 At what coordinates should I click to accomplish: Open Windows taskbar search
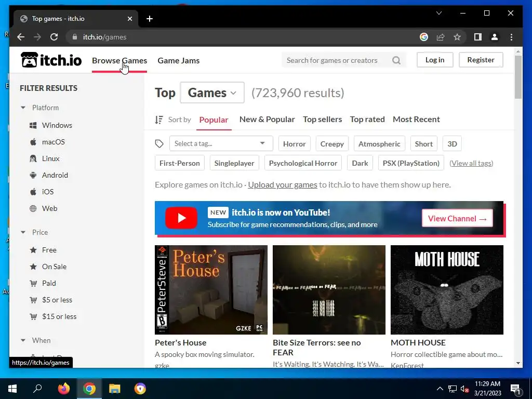point(37,389)
